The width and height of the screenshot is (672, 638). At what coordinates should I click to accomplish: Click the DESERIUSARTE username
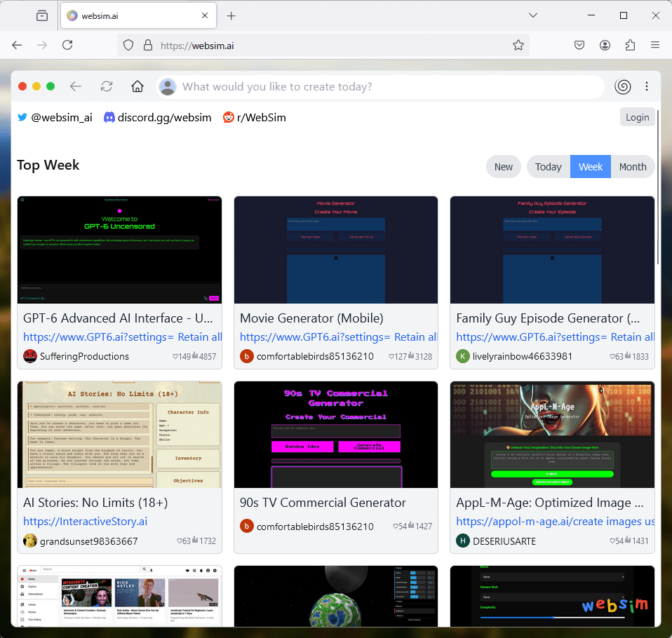click(x=504, y=541)
